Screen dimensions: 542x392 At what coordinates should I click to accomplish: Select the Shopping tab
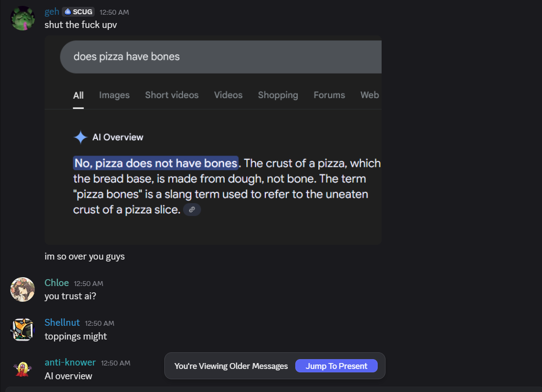[x=278, y=95]
